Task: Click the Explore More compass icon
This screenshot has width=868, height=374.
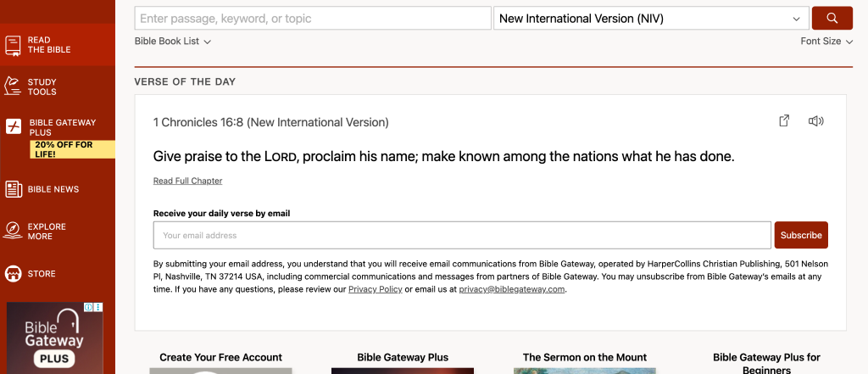Action: (14, 231)
